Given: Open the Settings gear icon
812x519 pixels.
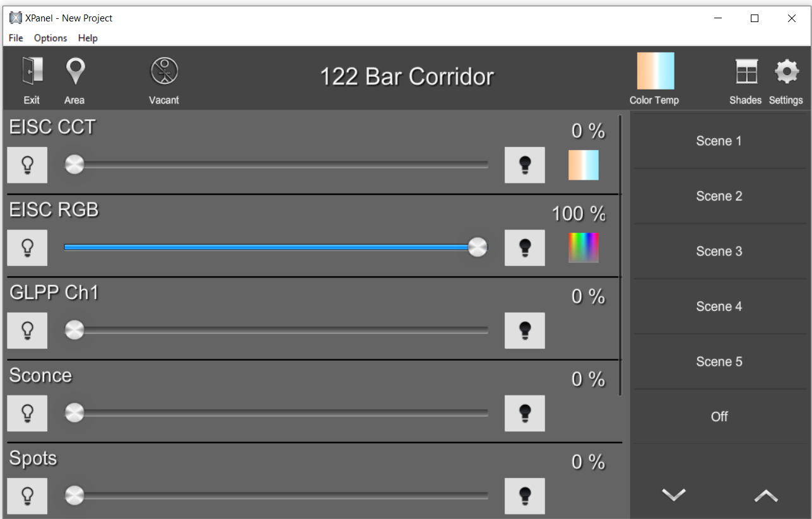Looking at the screenshot, I should [786, 71].
